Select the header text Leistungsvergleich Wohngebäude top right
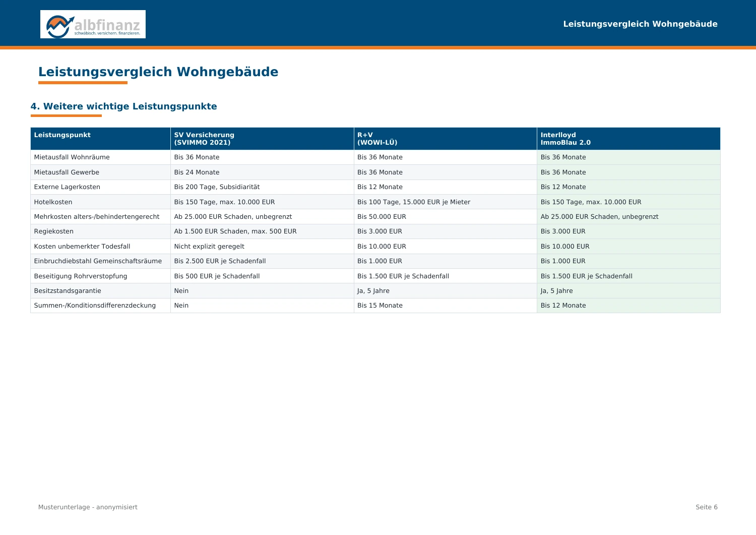The image size is (756, 535). pos(640,24)
